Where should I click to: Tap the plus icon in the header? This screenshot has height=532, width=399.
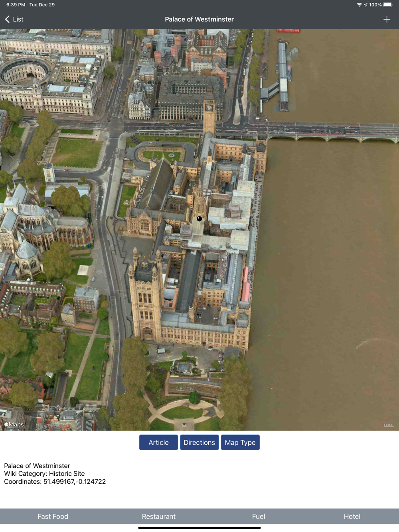(387, 19)
